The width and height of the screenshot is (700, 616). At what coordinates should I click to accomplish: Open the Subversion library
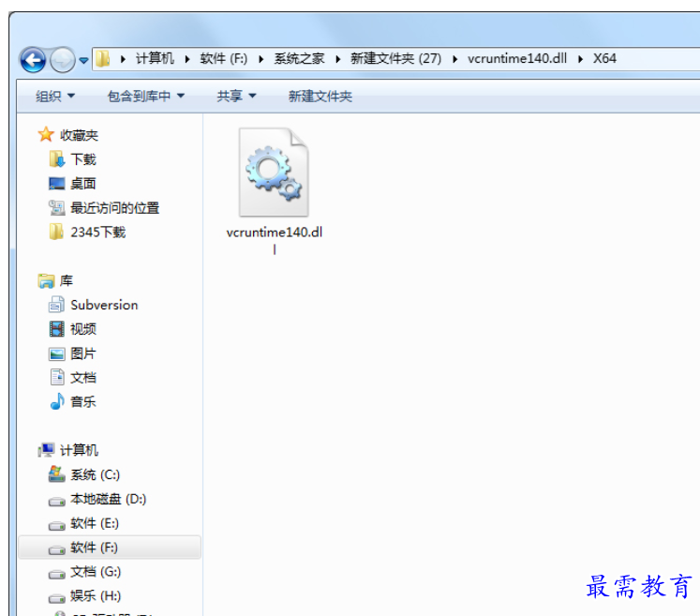[x=104, y=305]
